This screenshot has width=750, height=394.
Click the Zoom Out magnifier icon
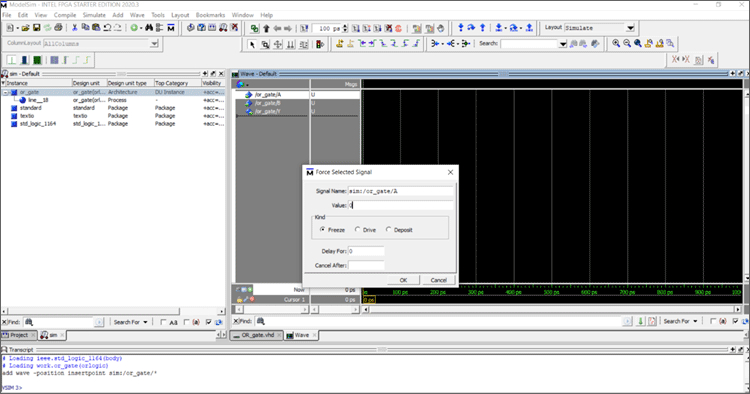[x=627, y=44]
